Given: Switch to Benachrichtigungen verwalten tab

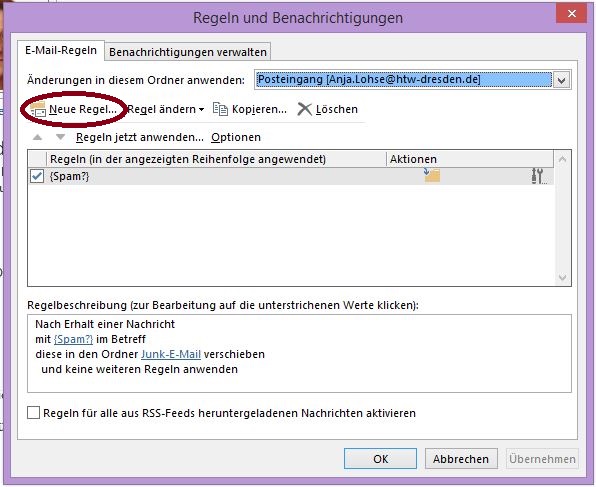Looking at the screenshot, I should (188, 52).
